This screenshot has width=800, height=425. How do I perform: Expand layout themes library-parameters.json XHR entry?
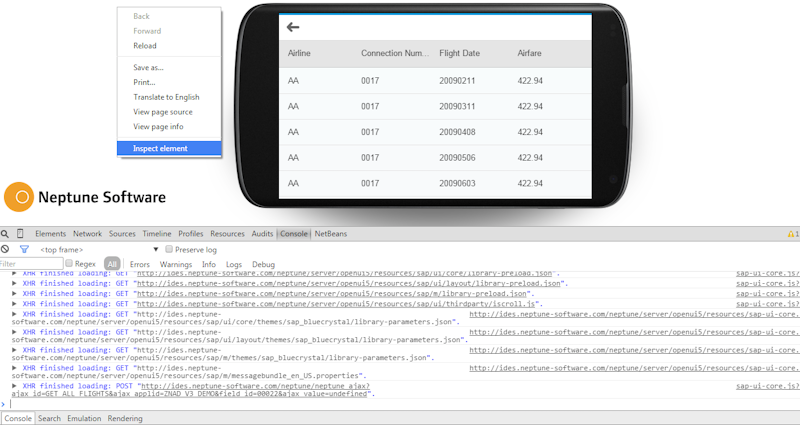tap(14, 332)
